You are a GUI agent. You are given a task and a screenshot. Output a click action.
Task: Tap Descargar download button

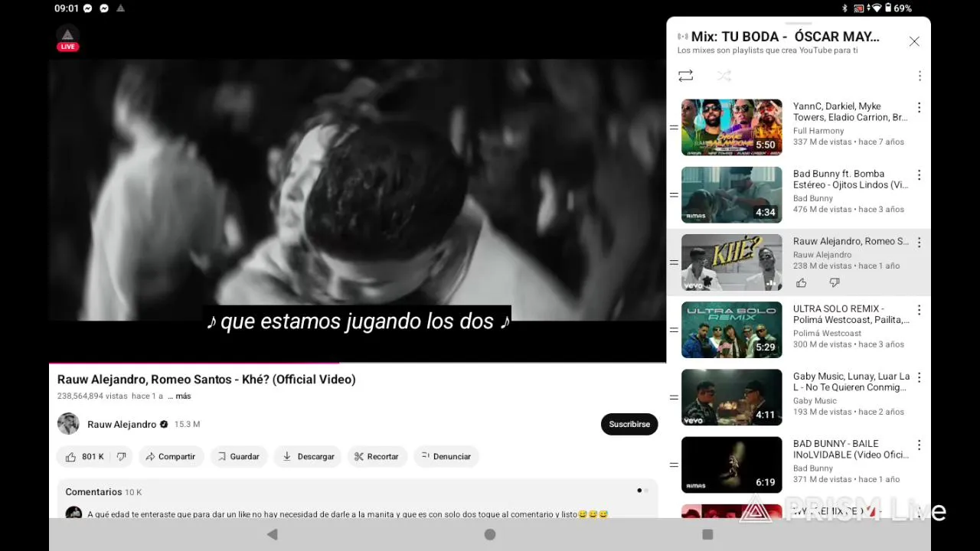(308, 457)
